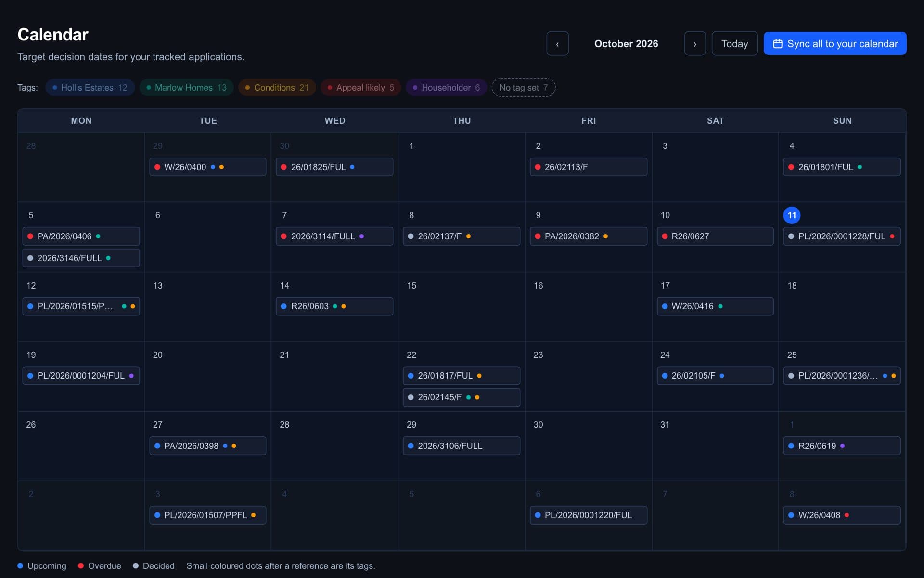Select day 31 in the calendar
Viewport: 924px width, 578px height.
(x=665, y=425)
